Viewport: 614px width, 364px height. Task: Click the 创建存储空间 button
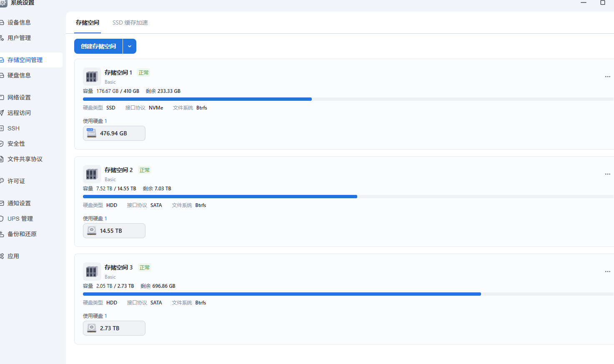[98, 46]
